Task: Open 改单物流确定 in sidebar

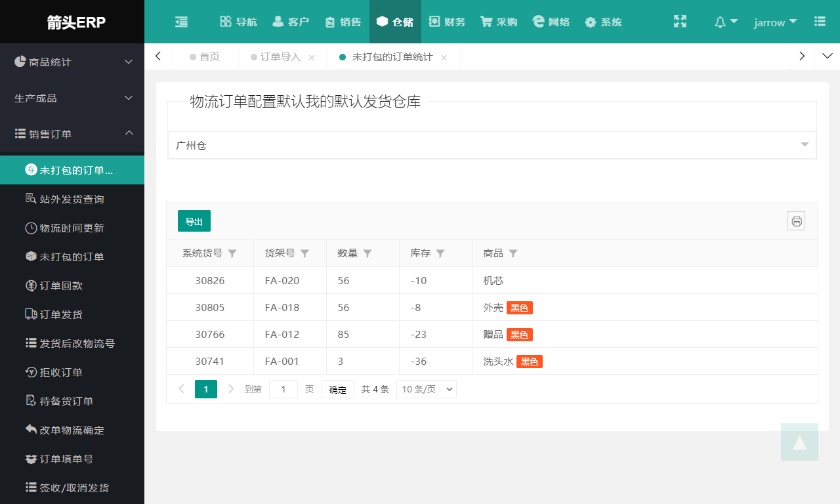Action: [72, 430]
